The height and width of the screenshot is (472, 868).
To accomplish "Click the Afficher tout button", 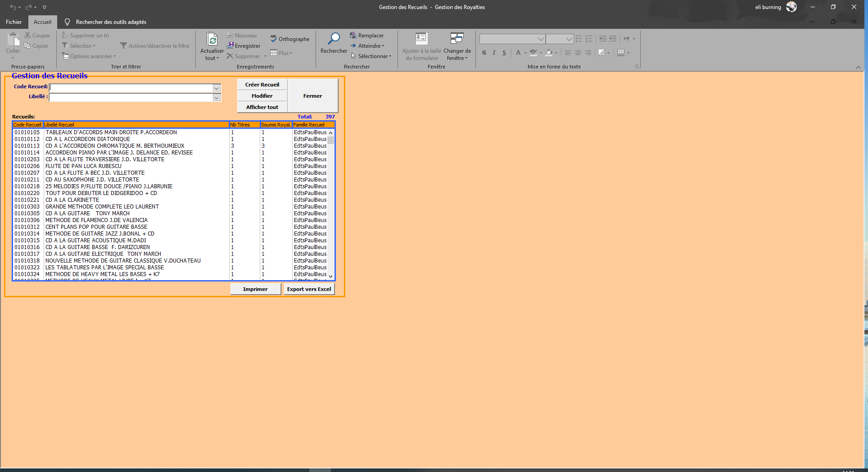I will [x=262, y=107].
